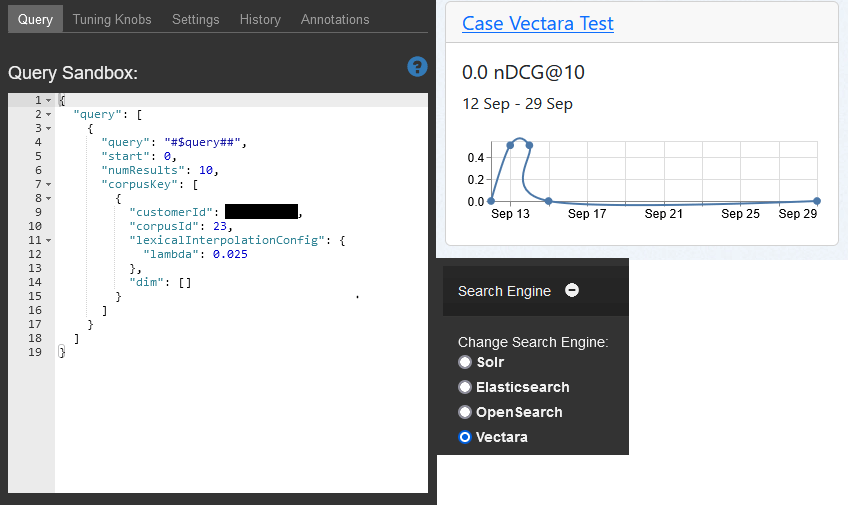Open the Case Vectara Test link
Screen dimensions: 848x505
[x=537, y=23]
